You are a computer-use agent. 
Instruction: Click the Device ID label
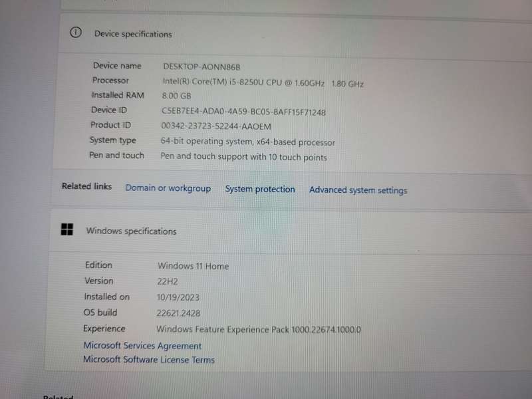[109, 110]
